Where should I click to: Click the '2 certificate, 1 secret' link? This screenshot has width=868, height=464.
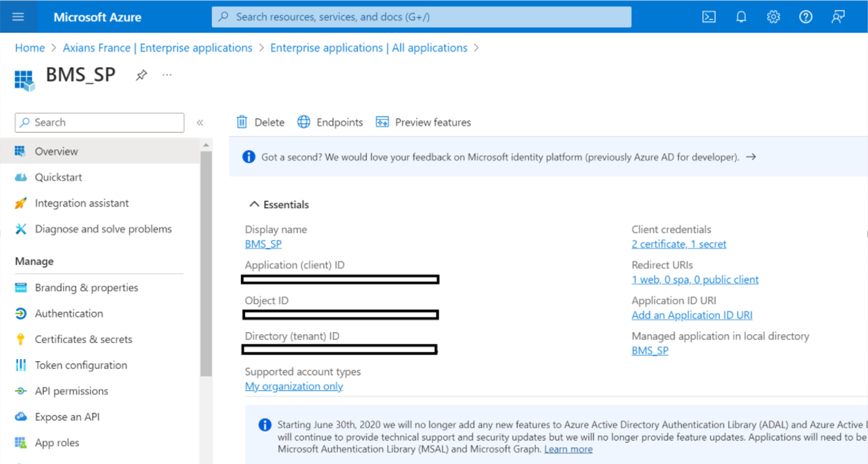678,245
